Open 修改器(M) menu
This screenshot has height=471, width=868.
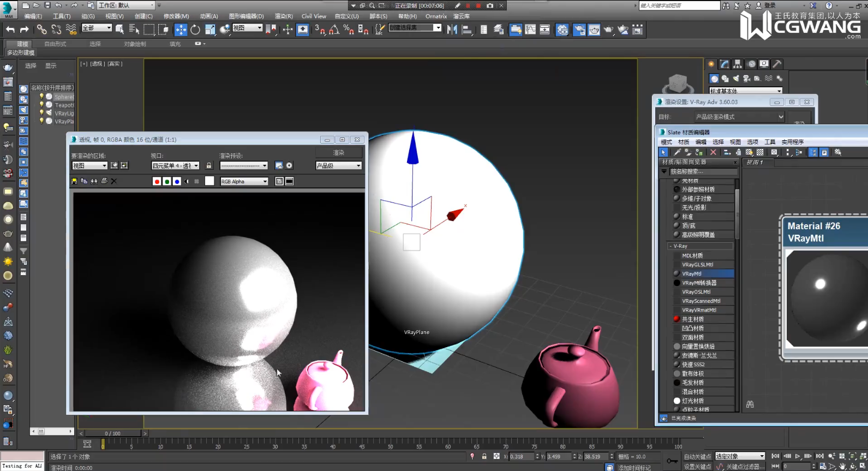pos(176,16)
